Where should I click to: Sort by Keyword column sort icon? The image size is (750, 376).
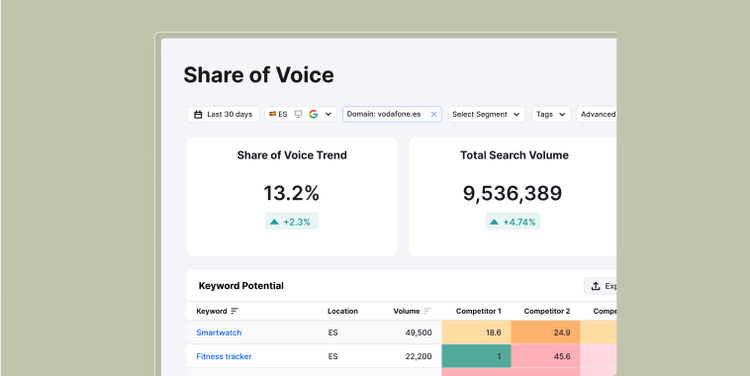[x=234, y=311]
